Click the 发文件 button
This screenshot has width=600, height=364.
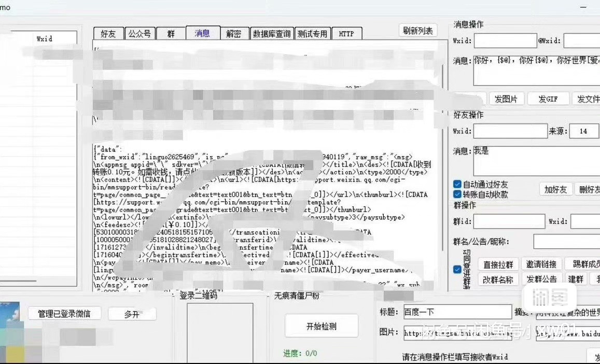(587, 99)
